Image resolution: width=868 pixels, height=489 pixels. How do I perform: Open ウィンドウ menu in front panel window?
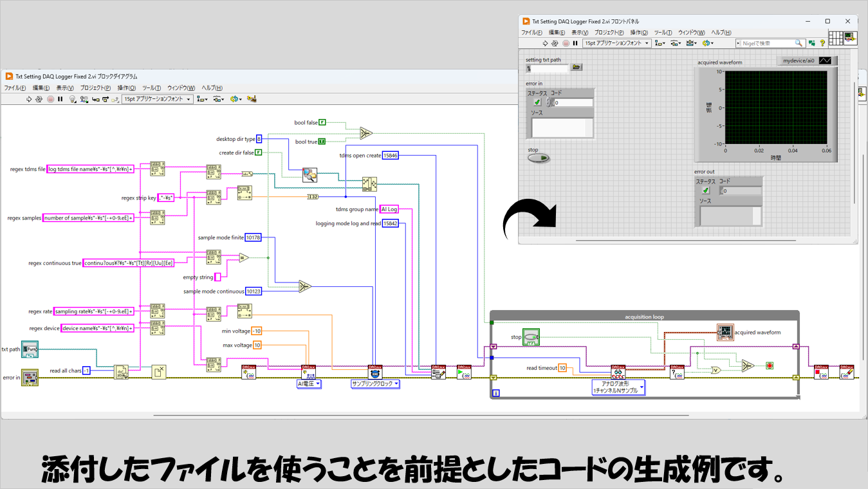692,32
